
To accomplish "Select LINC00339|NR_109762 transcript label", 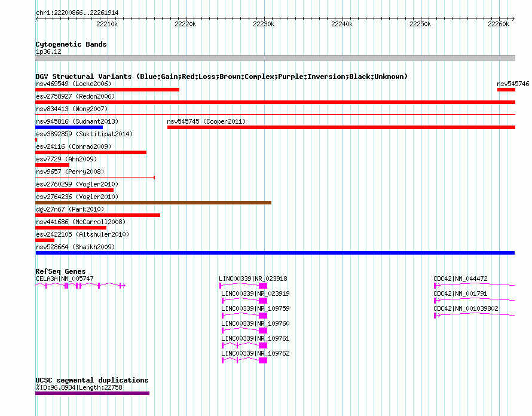I will [x=255, y=353].
